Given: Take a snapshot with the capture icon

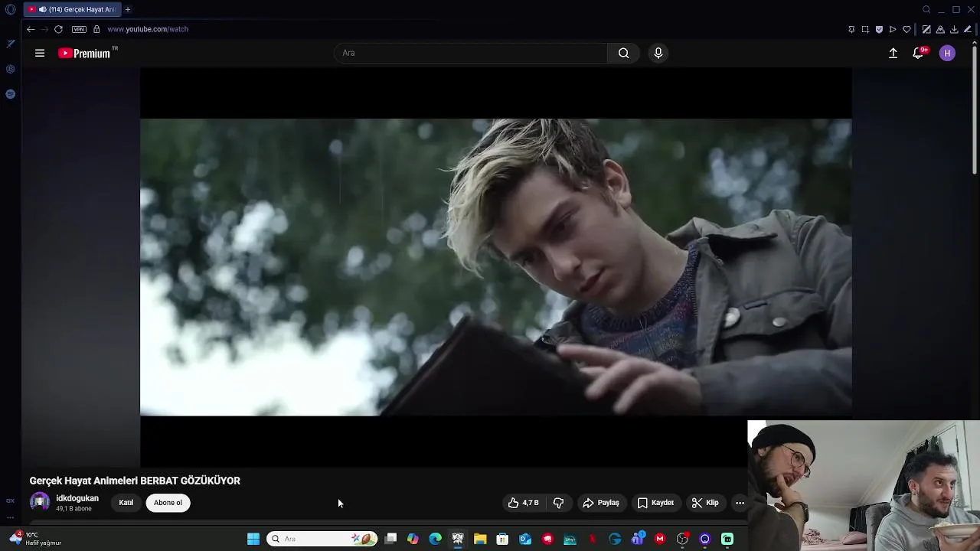Looking at the screenshot, I should (865, 29).
